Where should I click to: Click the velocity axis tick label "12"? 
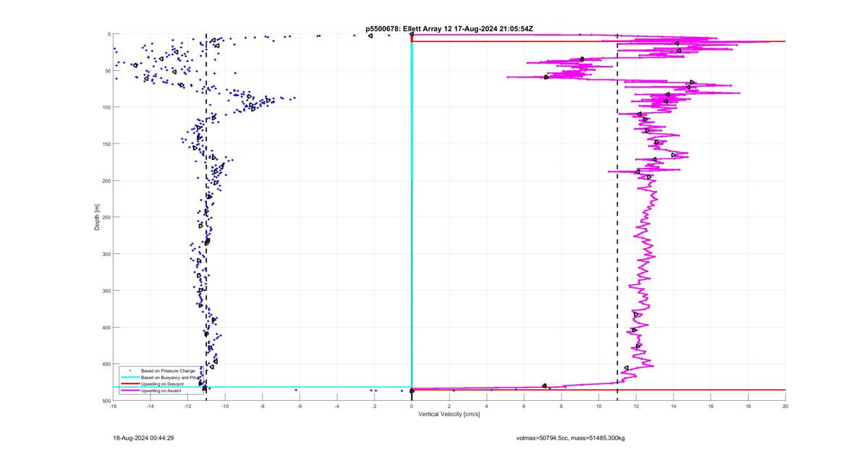tap(637, 407)
